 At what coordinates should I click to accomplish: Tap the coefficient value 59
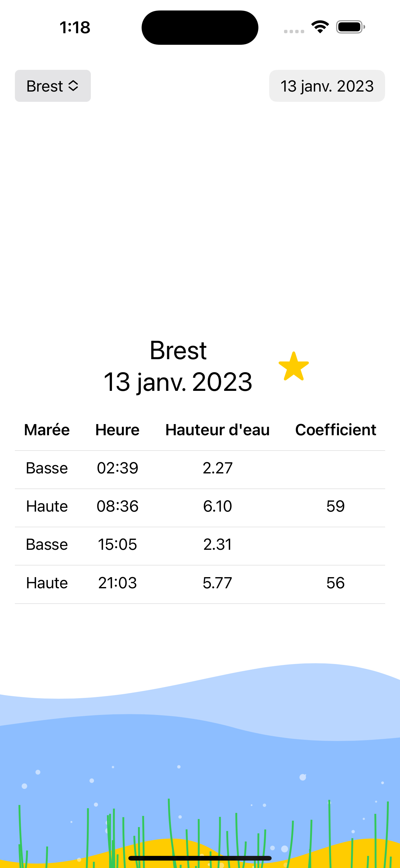click(336, 506)
